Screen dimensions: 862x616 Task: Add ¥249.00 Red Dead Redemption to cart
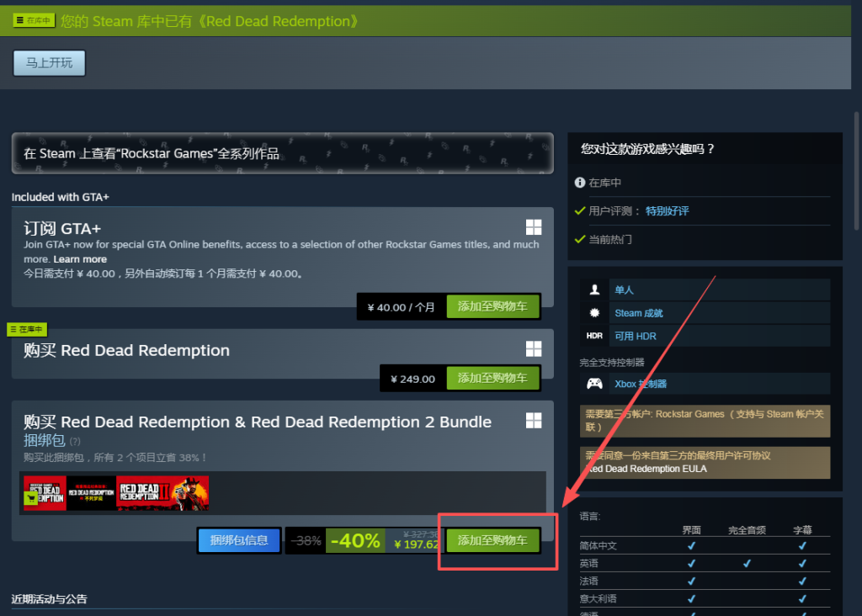coord(492,379)
